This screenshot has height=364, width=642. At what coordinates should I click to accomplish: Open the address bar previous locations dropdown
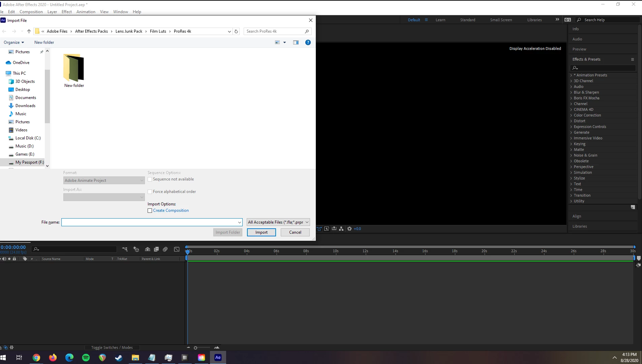(x=230, y=31)
